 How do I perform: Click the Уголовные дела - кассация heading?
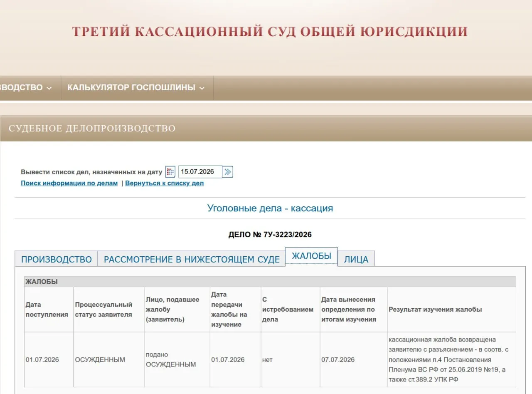coord(270,208)
